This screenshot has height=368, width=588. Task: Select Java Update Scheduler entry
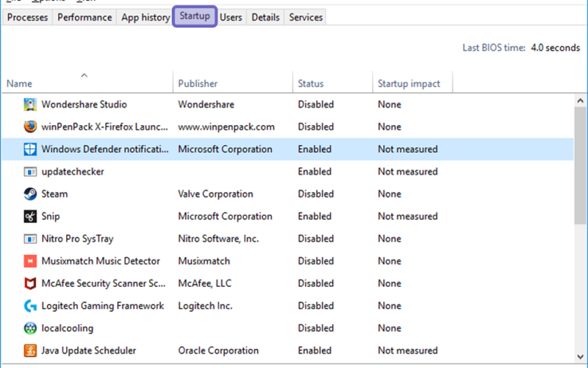[88, 350]
